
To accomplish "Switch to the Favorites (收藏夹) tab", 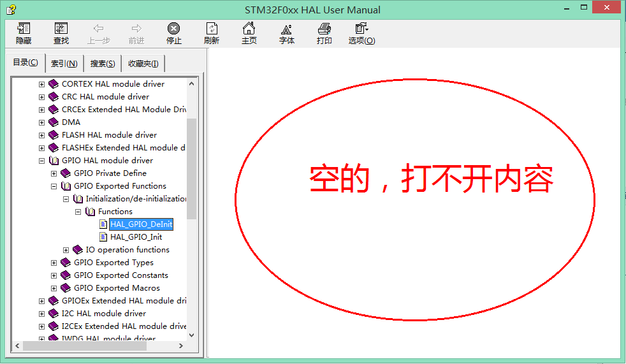I will (143, 64).
